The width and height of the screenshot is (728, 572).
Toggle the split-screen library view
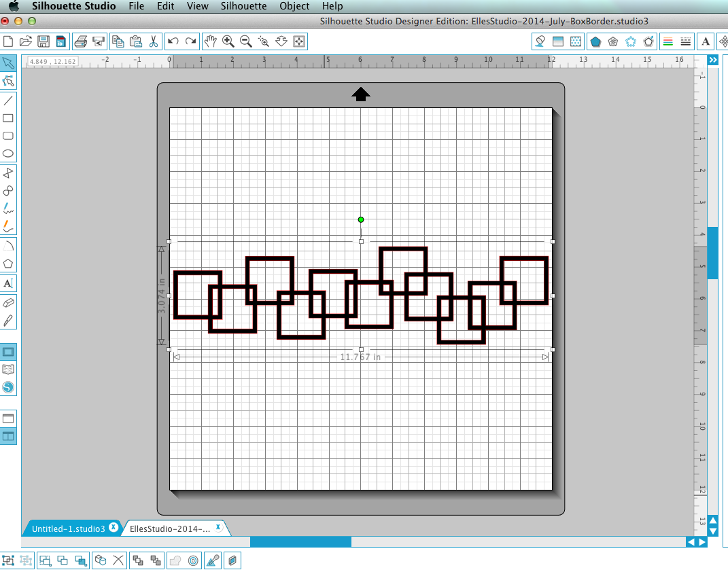pos(8,436)
